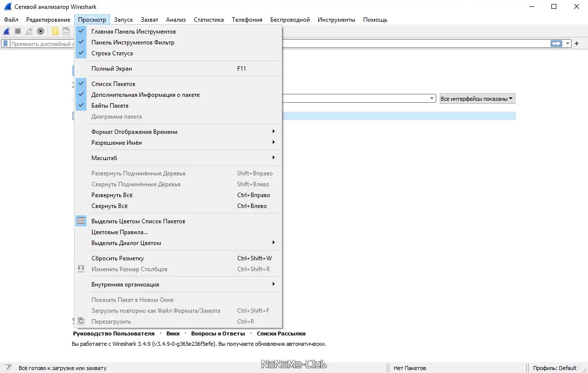Open the Вики link
588x373 pixels.
point(173,333)
